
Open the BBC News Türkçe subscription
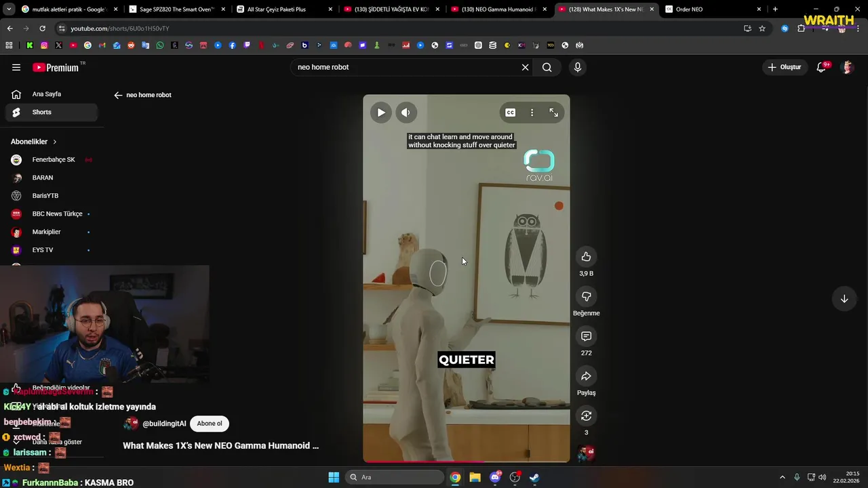[52, 213]
